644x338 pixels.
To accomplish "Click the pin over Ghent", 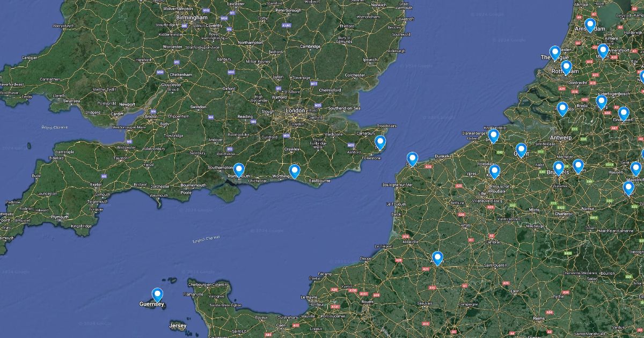I will click(x=521, y=150).
